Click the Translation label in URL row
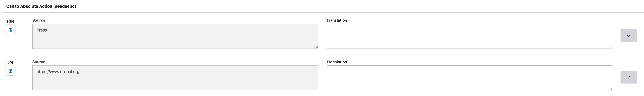This screenshot has width=644, height=96. tap(336, 62)
